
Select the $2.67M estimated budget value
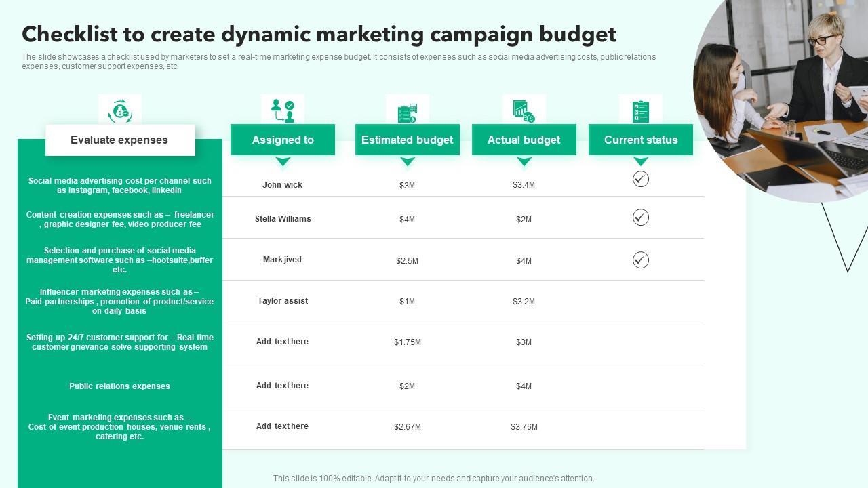point(408,427)
